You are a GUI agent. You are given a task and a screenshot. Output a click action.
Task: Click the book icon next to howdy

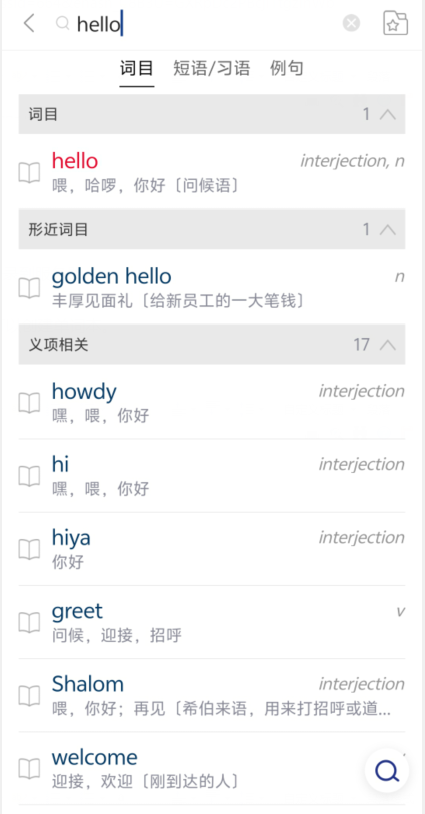pos(29,403)
